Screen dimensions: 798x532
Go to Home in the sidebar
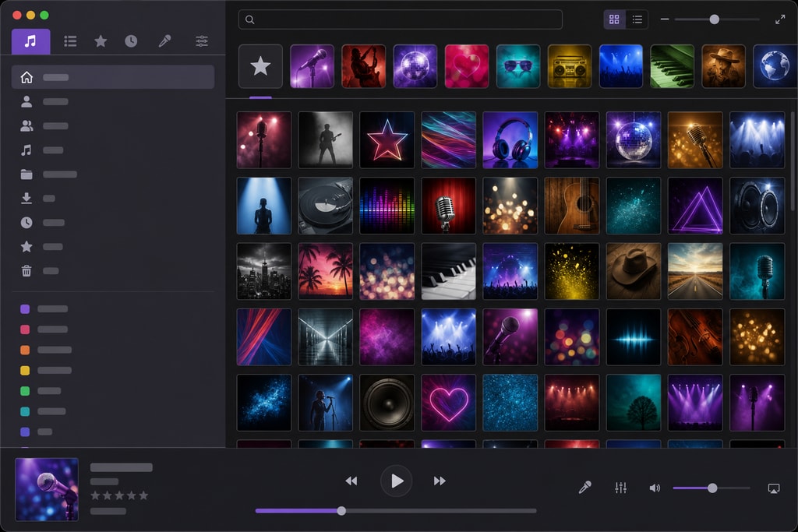point(113,77)
